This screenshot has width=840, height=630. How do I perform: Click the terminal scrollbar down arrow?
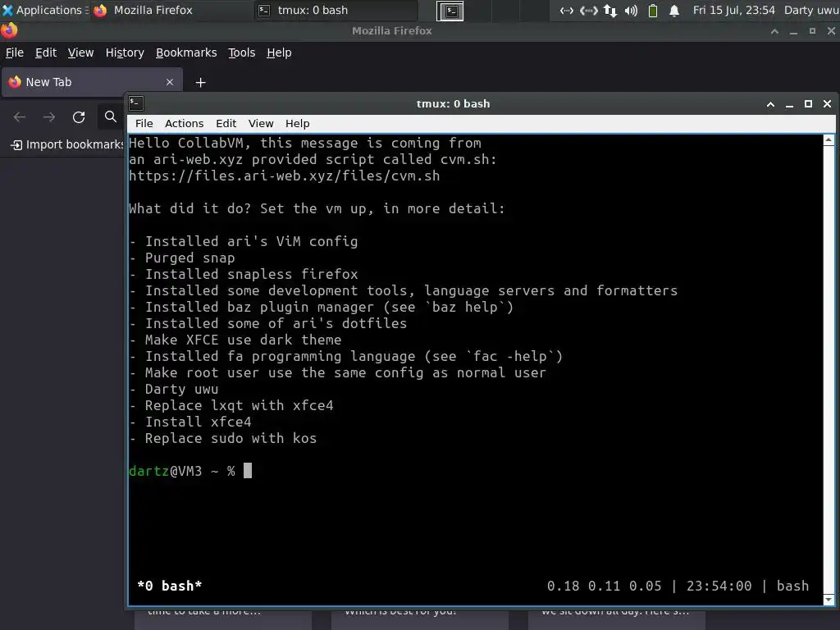point(829,600)
